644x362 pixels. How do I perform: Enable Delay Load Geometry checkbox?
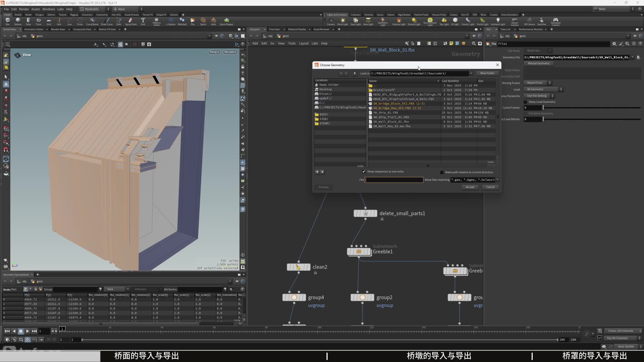click(526, 102)
